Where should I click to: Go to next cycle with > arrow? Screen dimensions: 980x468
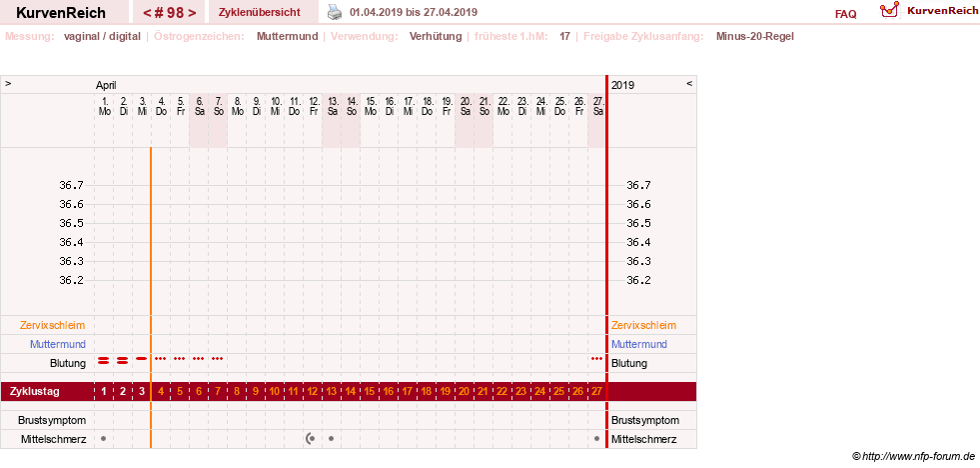tap(192, 13)
